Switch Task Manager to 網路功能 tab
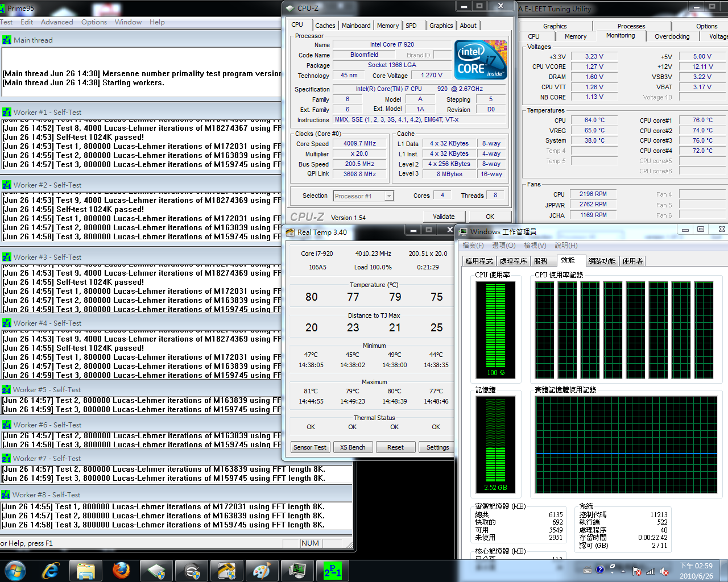Viewport: 728px width, 582px height. click(x=602, y=261)
